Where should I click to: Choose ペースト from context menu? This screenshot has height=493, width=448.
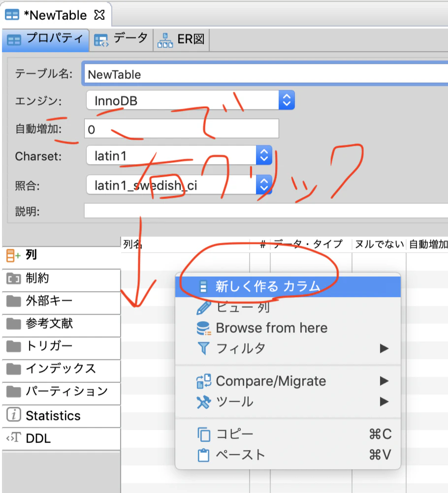[x=288, y=455]
